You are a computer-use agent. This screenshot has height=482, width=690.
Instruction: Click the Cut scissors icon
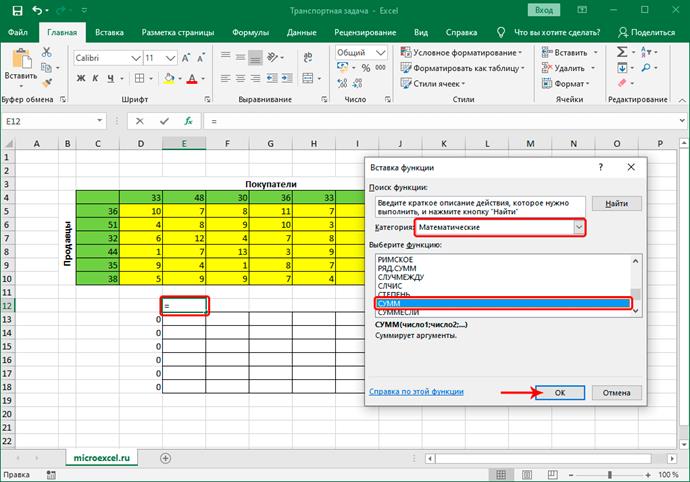point(47,52)
